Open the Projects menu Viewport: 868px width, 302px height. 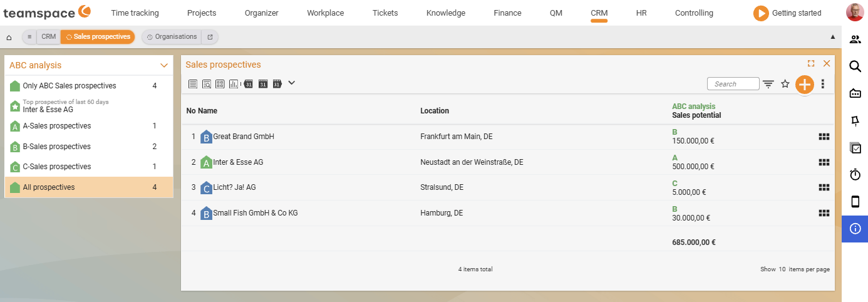[202, 13]
